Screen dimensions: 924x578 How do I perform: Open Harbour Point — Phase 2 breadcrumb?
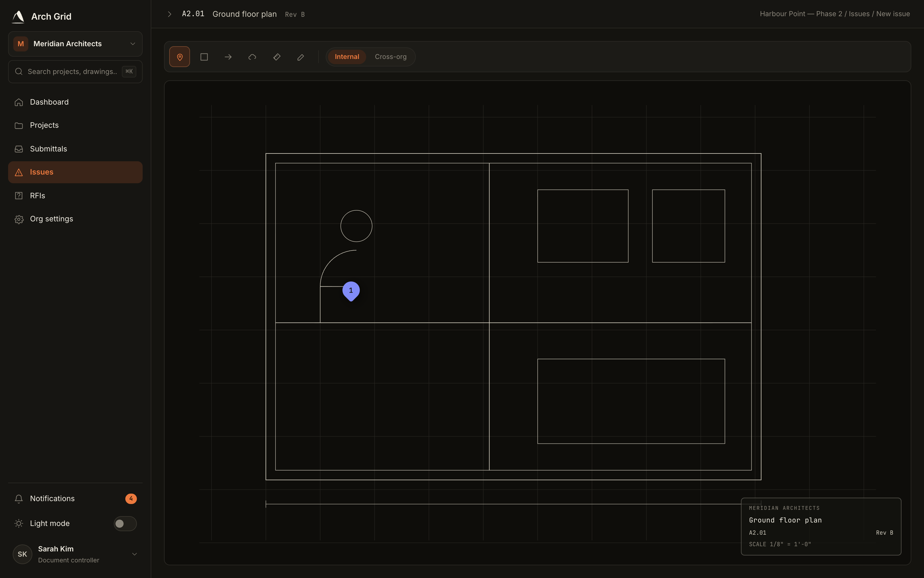(x=801, y=14)
